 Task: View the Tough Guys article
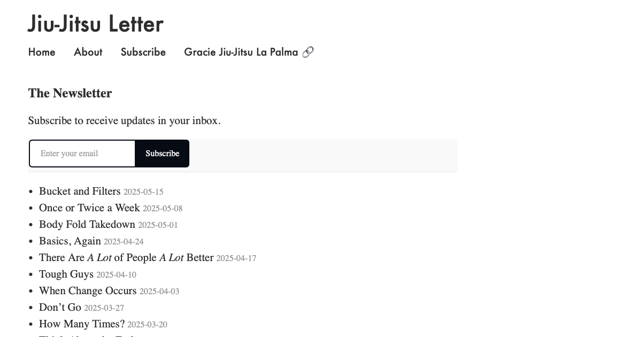[66, 274]
